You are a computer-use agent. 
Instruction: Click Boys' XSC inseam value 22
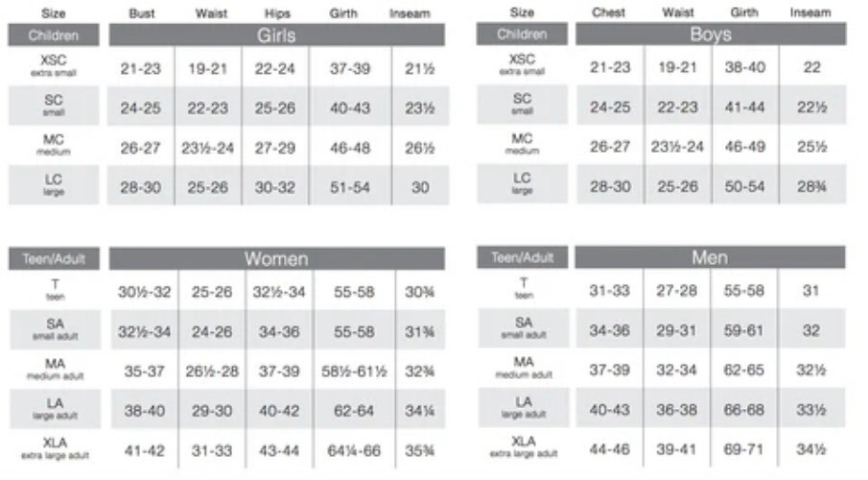(x=811, y=68)
